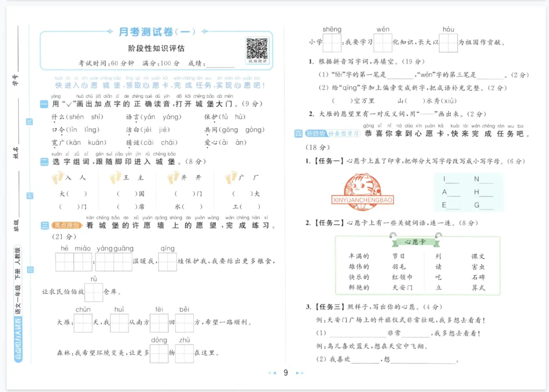The image size is (549, 392).
Task: Click the footprint icon beside 入 人
Action: (x=58, y=177)
